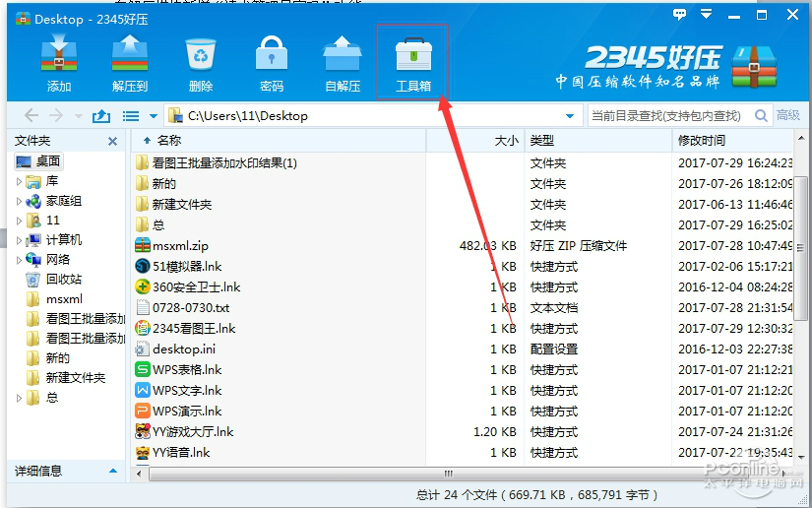Click the list view mode icon

131,116
